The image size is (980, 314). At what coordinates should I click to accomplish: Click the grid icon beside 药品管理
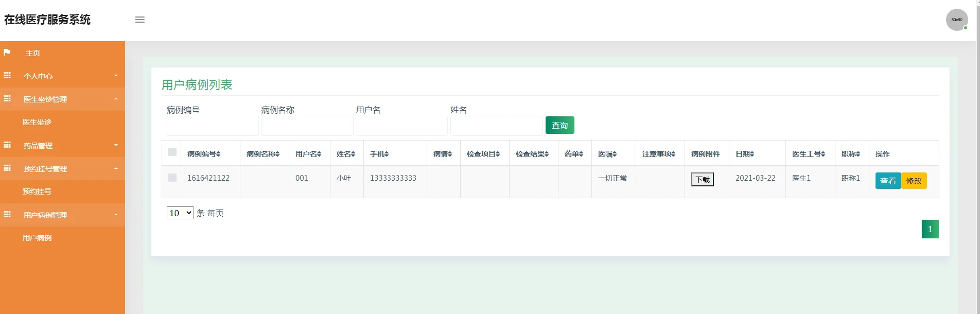7,145
